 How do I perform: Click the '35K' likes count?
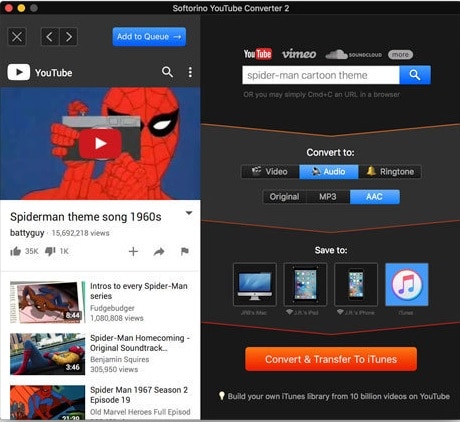(x=31, y=251)
